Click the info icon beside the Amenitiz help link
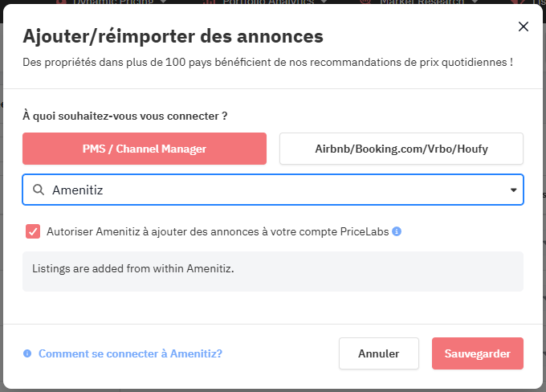 tap(27, 353)
